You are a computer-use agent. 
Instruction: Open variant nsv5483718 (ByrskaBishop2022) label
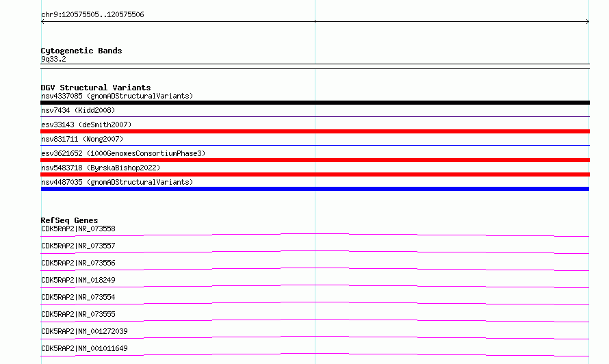(101, 168)
